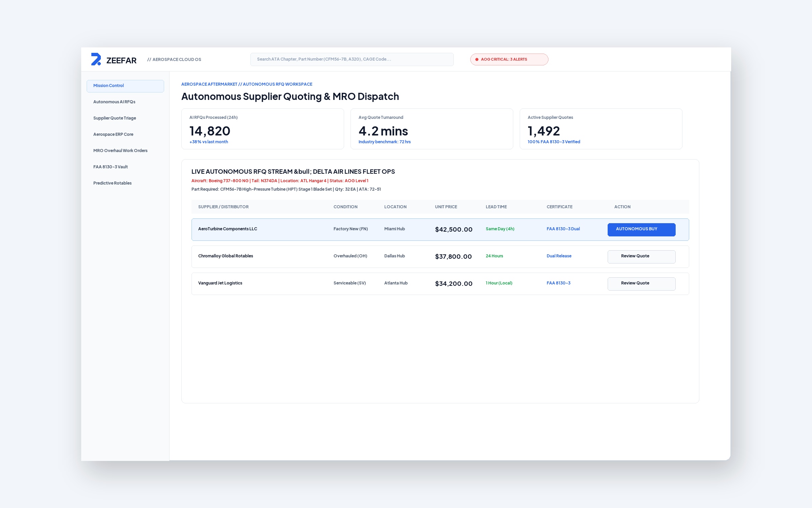Open Aerospace ERP Core page
This screenshot has width=812, height=508.
pyautogui.click(x=113, y=134)
